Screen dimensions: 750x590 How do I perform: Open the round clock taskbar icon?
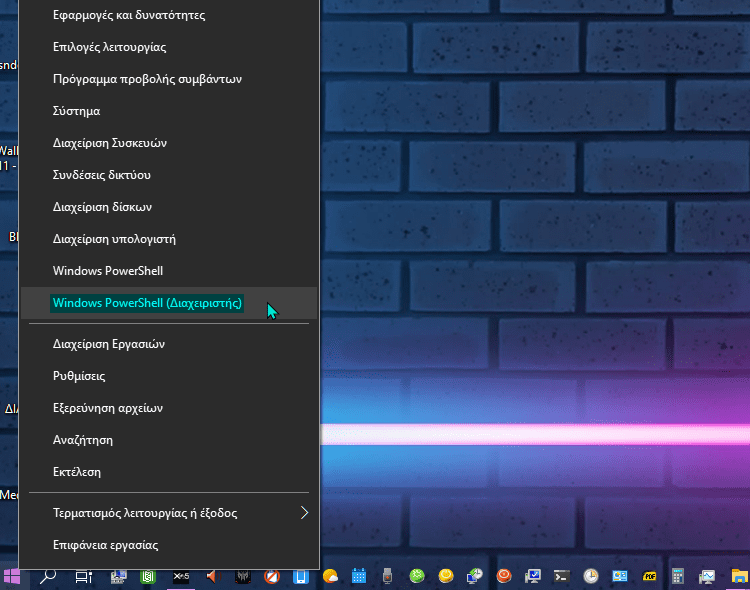click(x=591, y=576)
